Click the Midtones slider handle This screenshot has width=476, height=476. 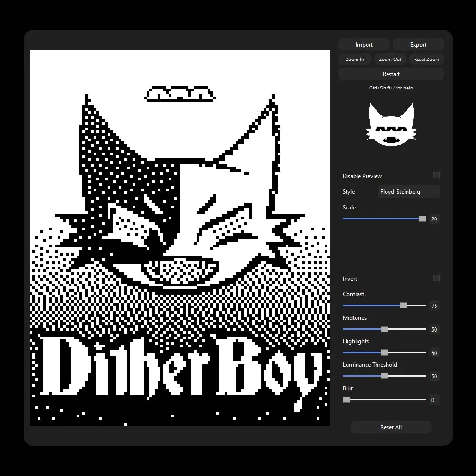click(384, 329)
